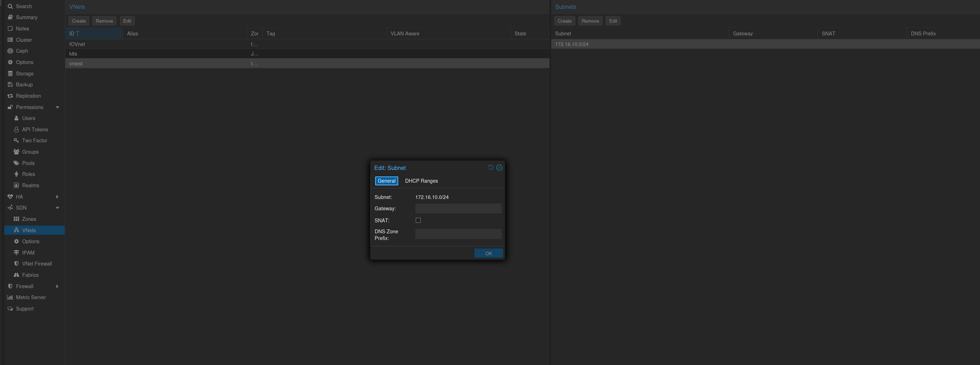Click Create button in VNets panel
980x365 pixels.
point(79,21)
